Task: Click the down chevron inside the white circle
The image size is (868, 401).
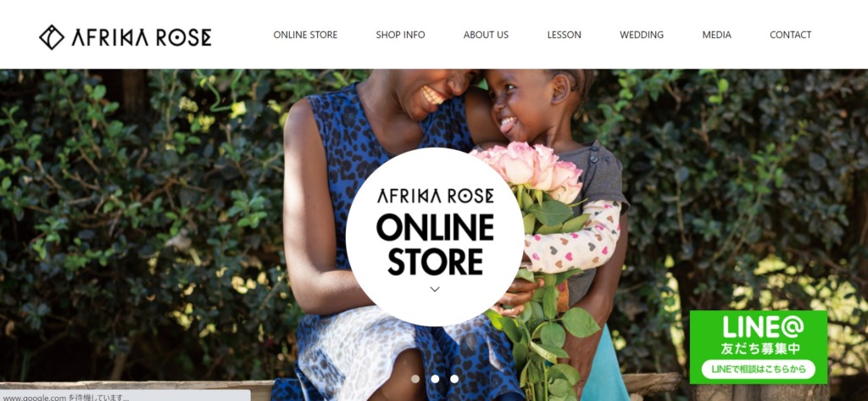Action: coord(435,289)
